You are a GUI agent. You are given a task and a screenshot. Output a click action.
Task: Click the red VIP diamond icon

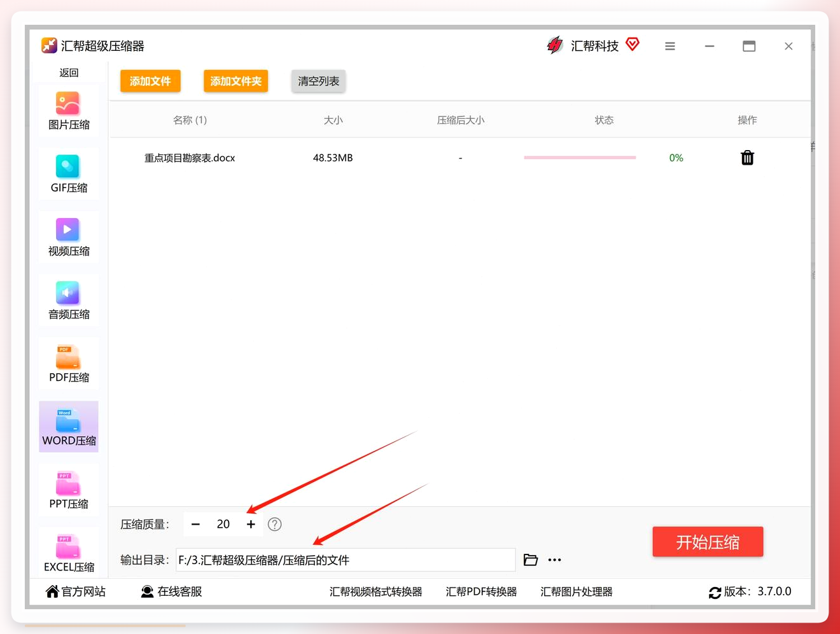click(633, 45)
